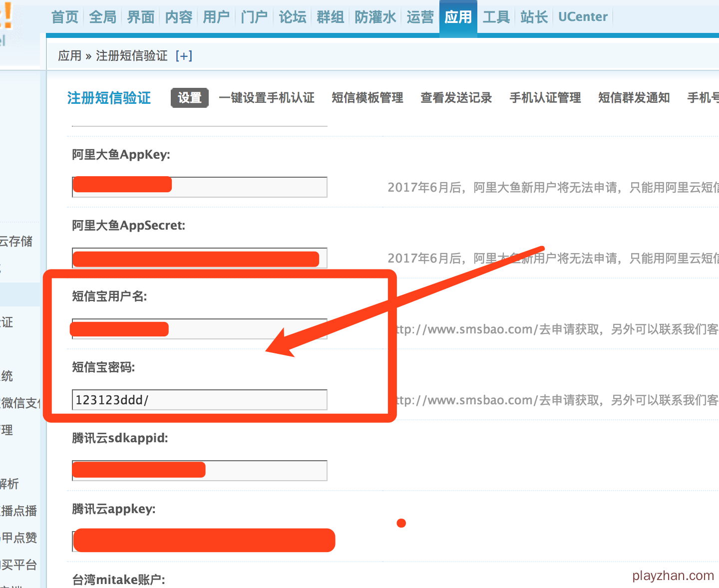Switch to the 全局 top menu

tap(102, 17)
